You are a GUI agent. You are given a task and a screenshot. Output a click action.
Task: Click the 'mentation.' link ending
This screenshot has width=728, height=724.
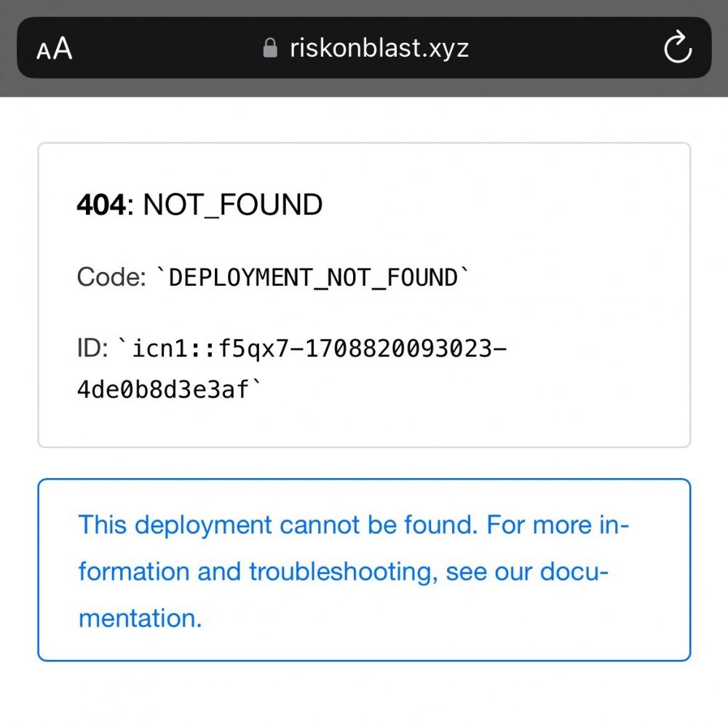click(141, 618)
